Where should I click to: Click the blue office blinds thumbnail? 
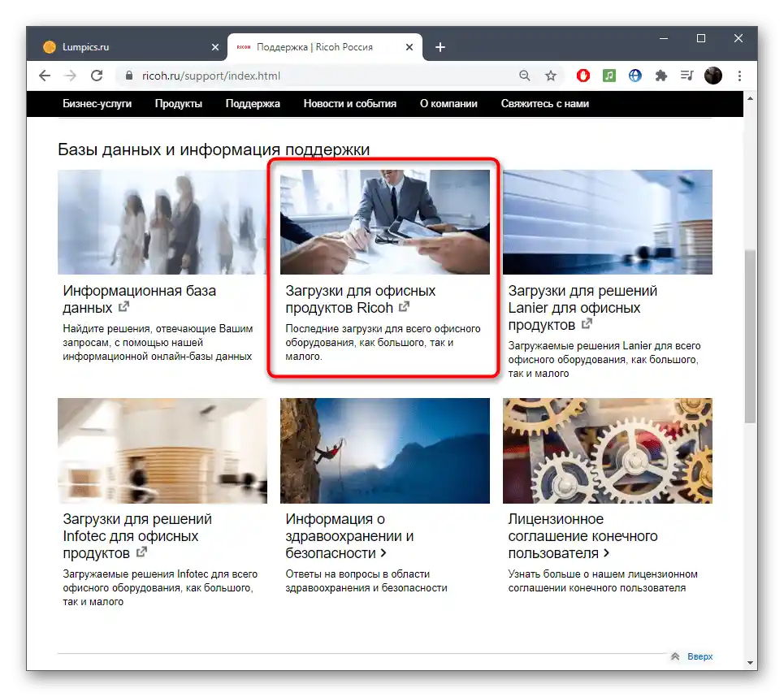[x=608, y=222]
